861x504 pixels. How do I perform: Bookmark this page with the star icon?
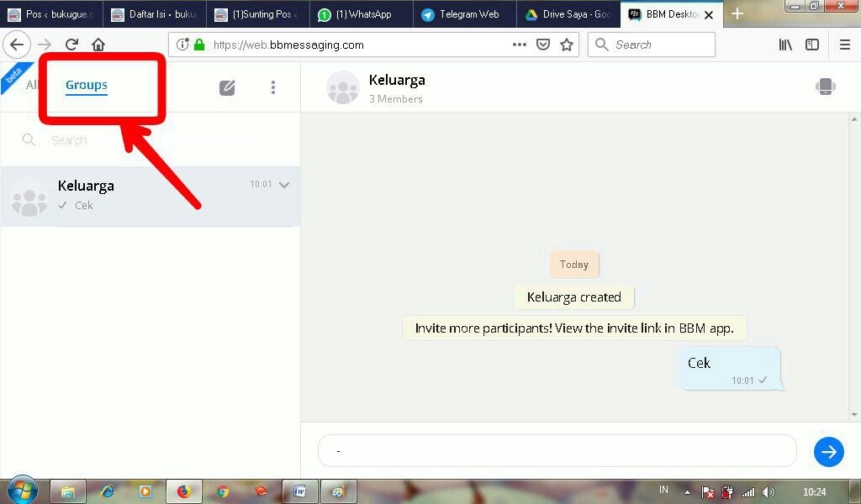[x=567, y=45]
